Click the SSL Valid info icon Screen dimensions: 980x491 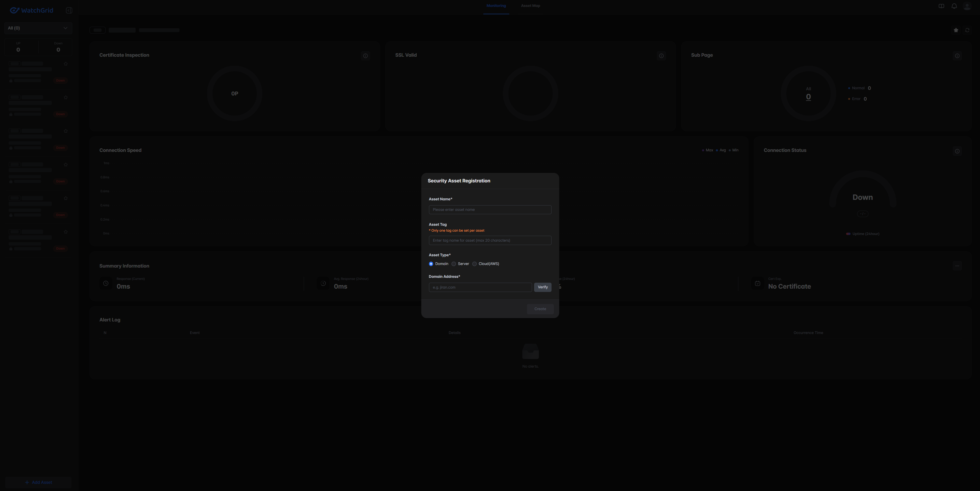pyautogui.click(x=661, y=56)
